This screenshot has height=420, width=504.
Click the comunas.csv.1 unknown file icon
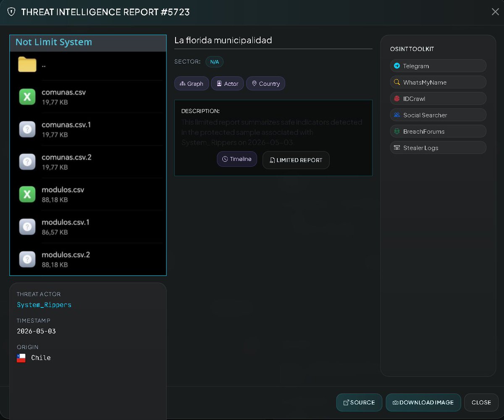(x=27, y=129)
